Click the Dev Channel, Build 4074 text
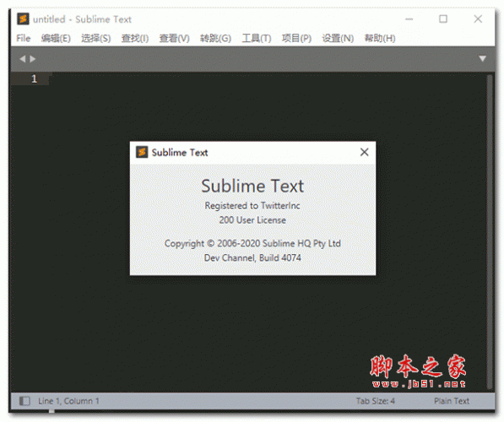The width and height of the screenshot is (504, 422). pos(252,257)
